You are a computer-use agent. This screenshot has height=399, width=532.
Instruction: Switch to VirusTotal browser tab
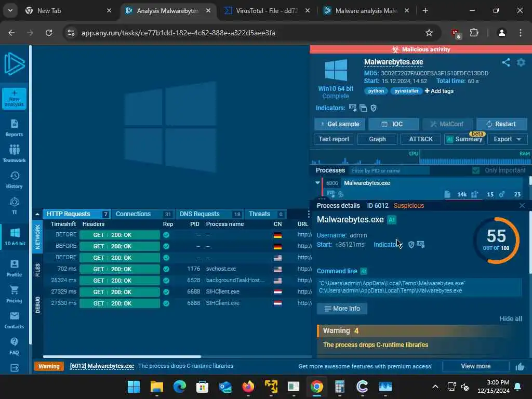[x=267, y=10]
